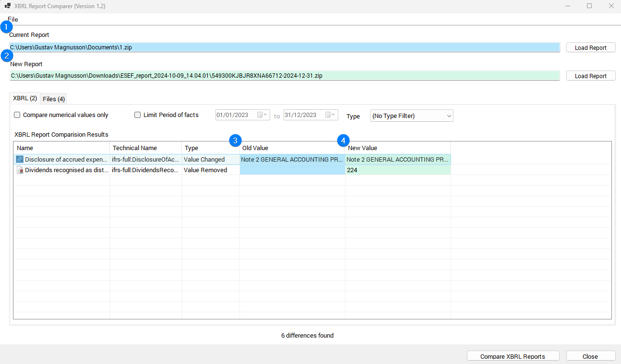
Task: Click the Old Value cell of Disclosure row
Action: coord(292,159)
